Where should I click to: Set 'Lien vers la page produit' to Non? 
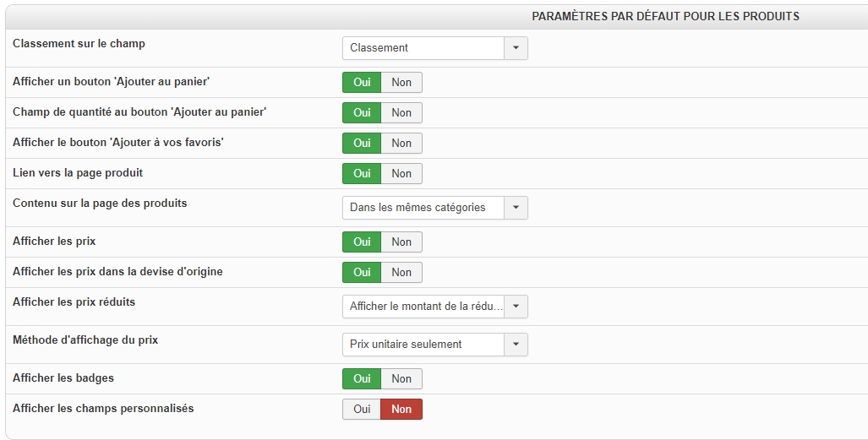401,174
